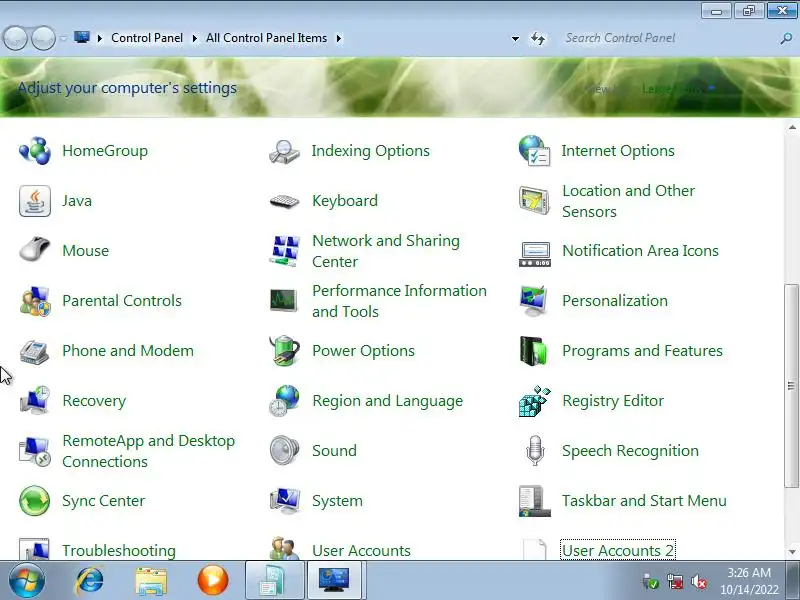Image resolution: width=800 pixels, height=600 pixels.
Task: Open the Speech Recognition microphone icon
Action: pos(535,451)
